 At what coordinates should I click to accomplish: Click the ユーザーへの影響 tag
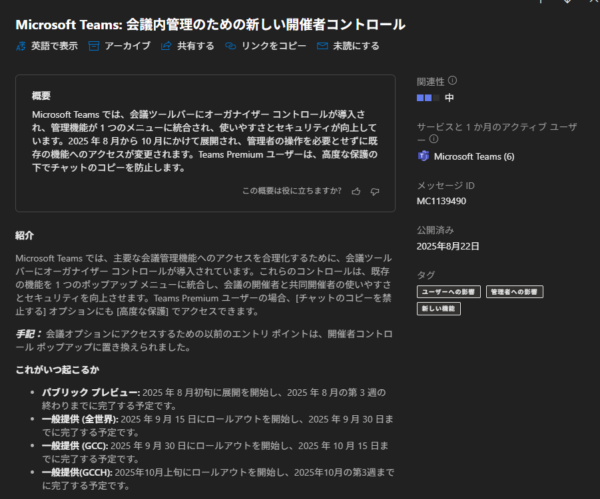point(449,292)
